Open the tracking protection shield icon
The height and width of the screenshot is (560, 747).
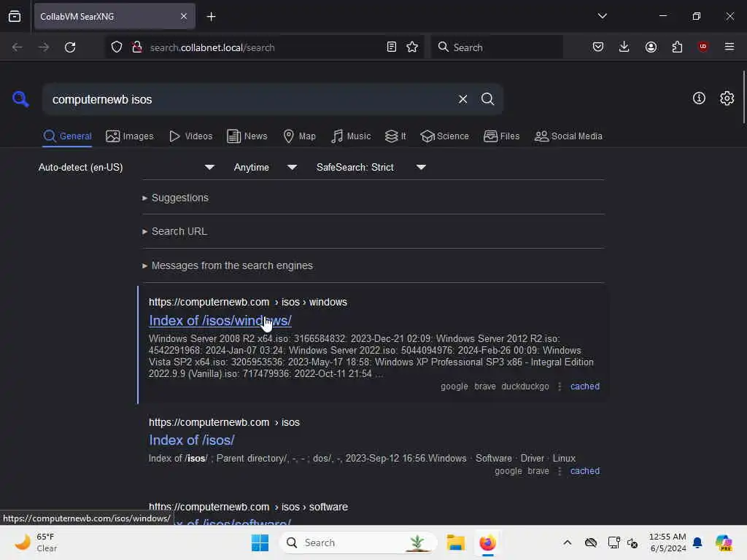(117, 47)
